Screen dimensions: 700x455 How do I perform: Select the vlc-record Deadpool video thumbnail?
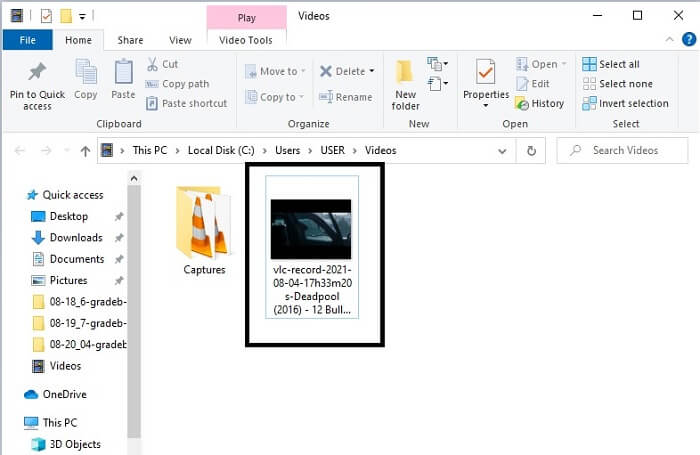click(311, 229)
